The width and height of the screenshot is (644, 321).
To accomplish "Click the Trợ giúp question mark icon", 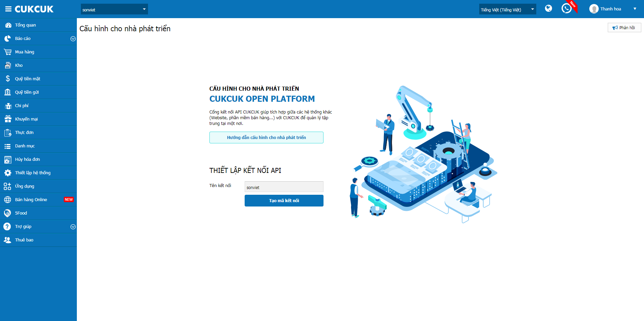I will point(7,227).
